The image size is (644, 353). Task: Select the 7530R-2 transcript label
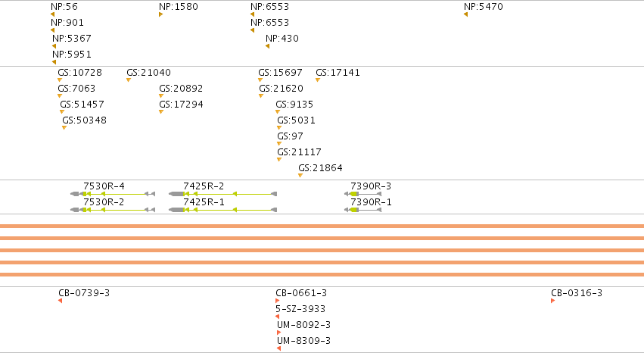pyautogui.click(x=104, y=202)
